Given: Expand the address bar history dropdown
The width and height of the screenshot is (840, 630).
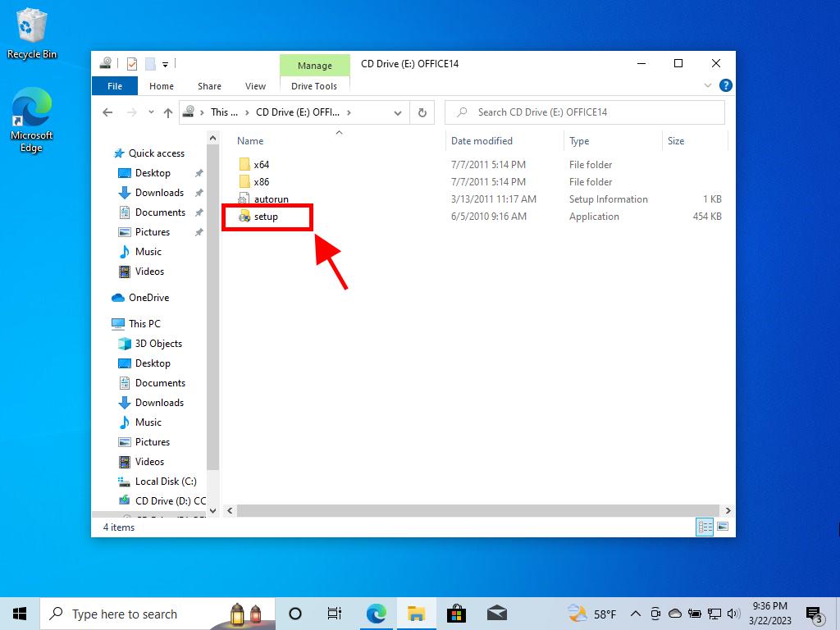Looking at the screenshot, I should click(x=398, y=112).
